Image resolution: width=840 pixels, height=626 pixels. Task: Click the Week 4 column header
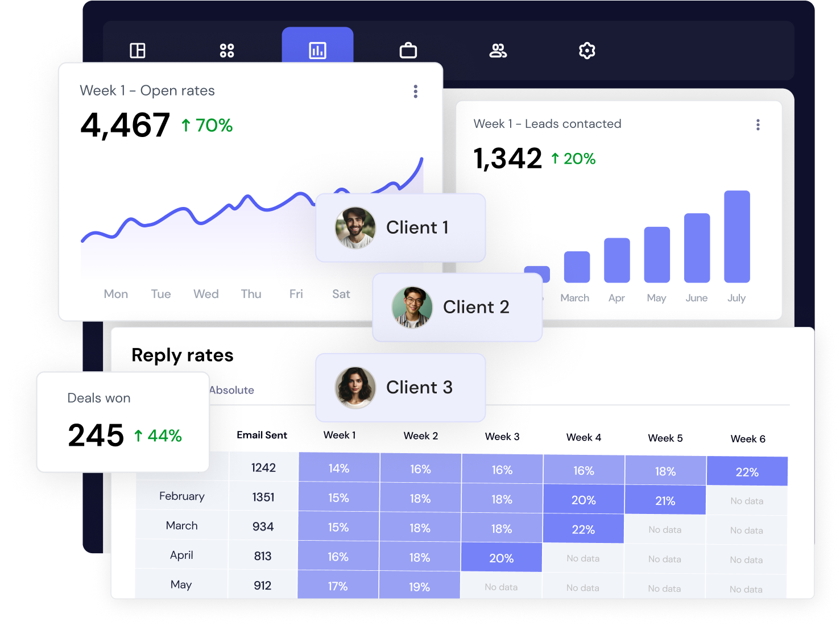(x=584, y=437)
